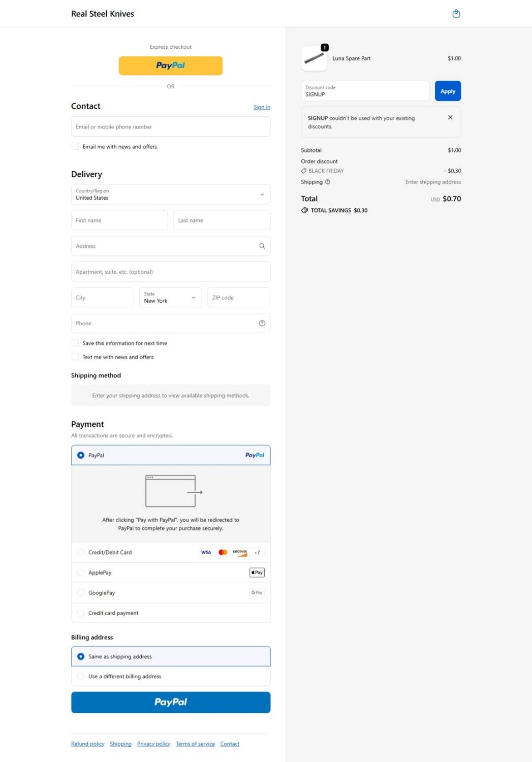
Task: Click the Apartment, suite, etc. field
Action: pos(171,272)
